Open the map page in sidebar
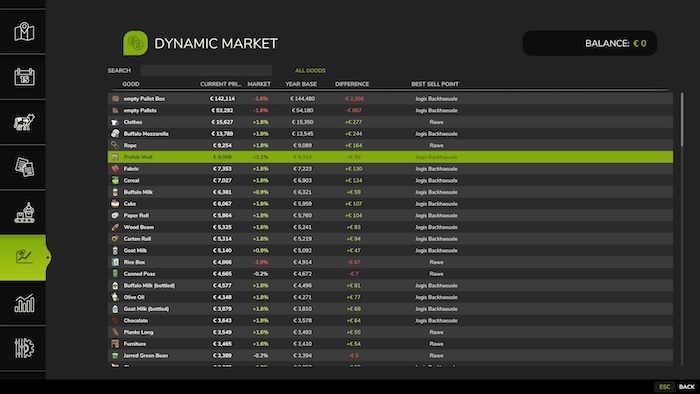This screenshot has height=394, width=700. (x=24, y=32)
